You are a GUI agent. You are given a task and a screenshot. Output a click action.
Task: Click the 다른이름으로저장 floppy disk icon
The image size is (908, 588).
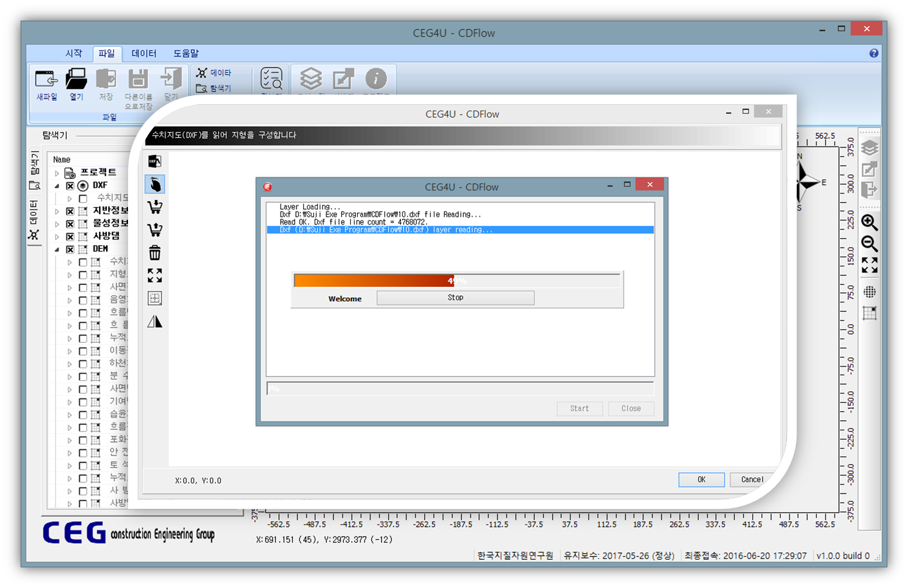[x=138, y=80]
